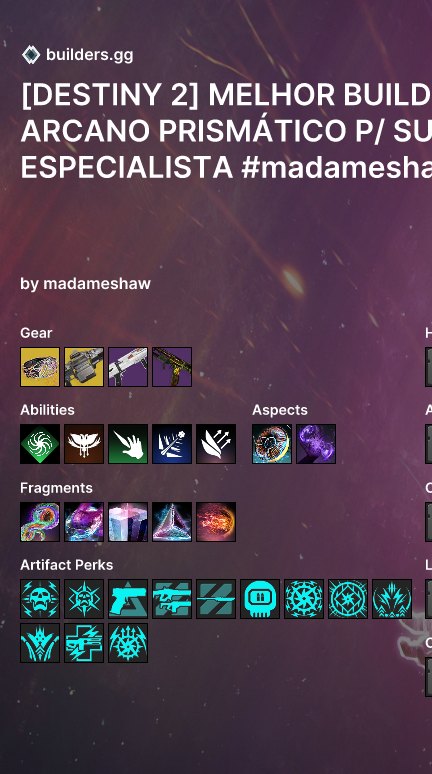Click the pistol artifact perk icon
432x774 pixels.
[x=128, y=599]
